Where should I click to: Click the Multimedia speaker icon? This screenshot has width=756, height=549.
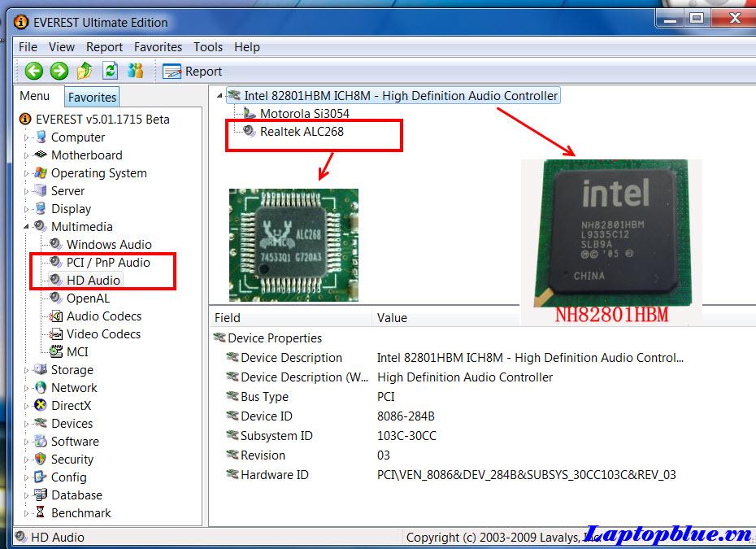click(41, 226)
